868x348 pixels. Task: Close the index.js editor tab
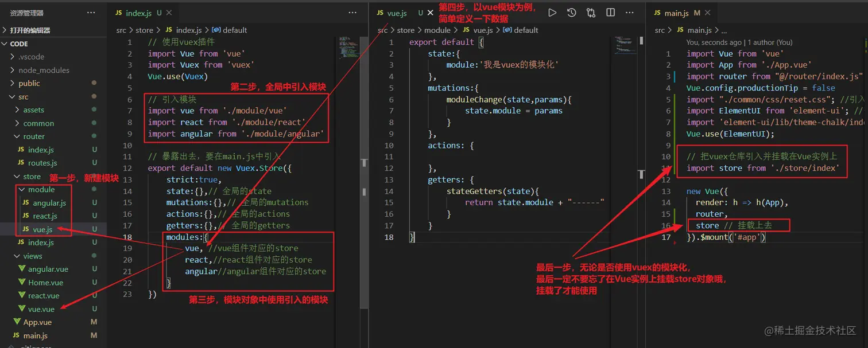tap(169, 13)
